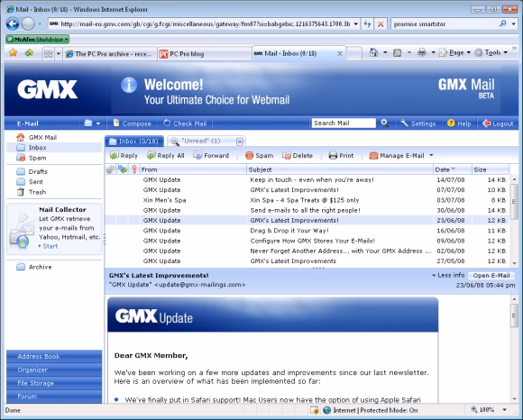
Task: Open the Quick Tabs grid icon
Action: pos(49,54)
